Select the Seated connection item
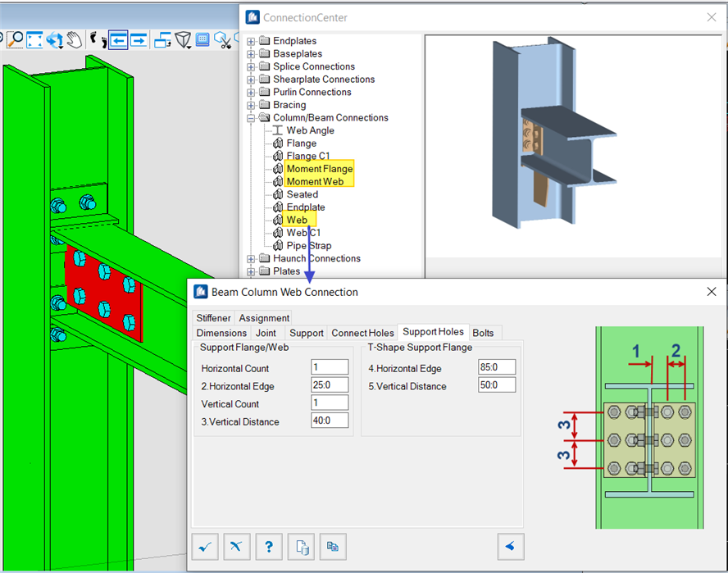This screenshot has width=728, height=573. [302, 195]
